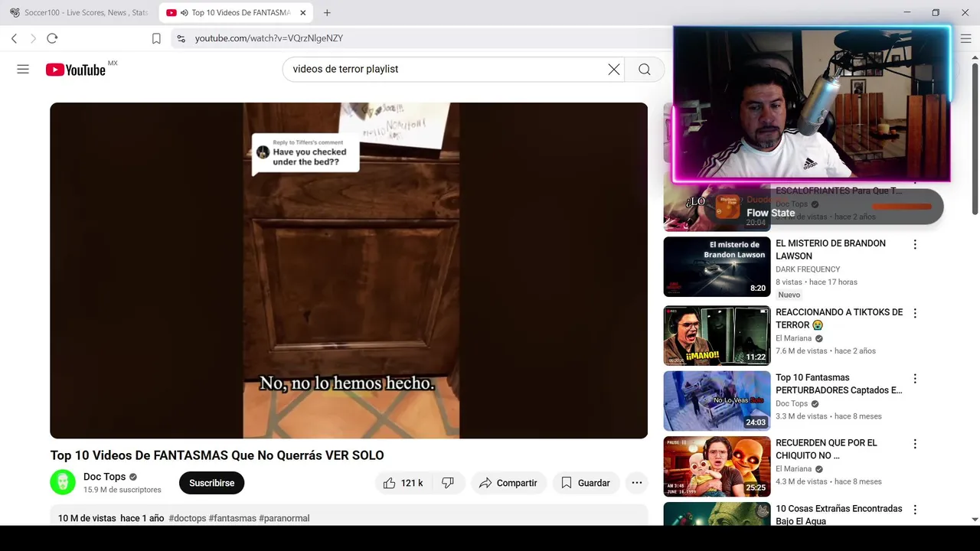Open options for REACCIONANDO A TIKTOKS DE TERROR
The image size is (980, 551).
(914, 313)
